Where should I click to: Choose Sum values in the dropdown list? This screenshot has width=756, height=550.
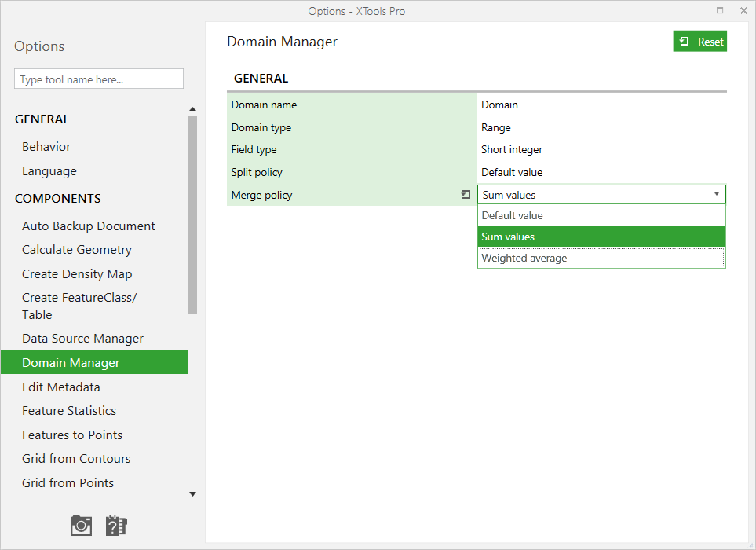[601, 236]
